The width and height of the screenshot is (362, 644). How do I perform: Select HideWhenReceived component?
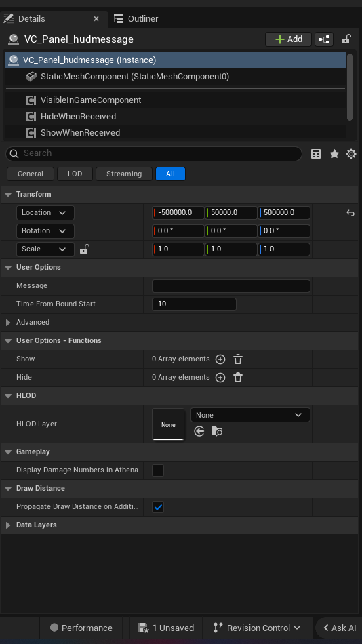point(176,116)
